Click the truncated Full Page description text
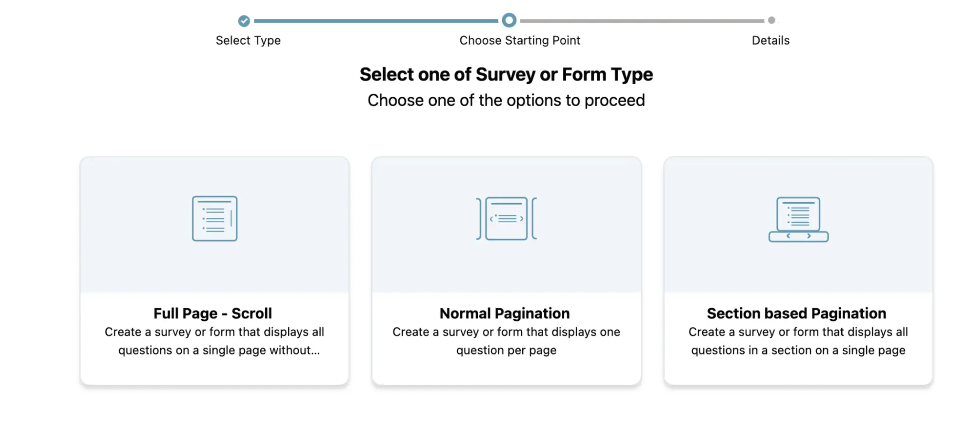The height and width of the screenshot is (421, 980). [x=215, y=341]
